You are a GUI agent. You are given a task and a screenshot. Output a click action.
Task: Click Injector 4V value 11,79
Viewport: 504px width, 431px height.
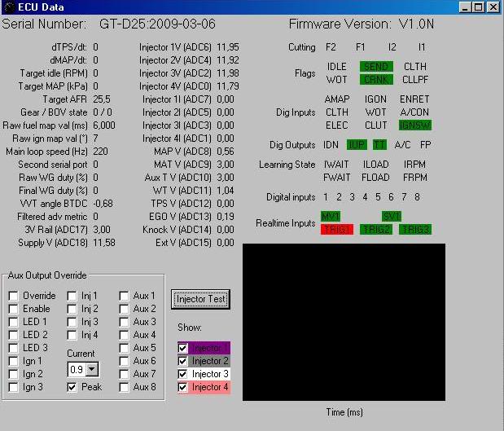click(x=228, y=86)
